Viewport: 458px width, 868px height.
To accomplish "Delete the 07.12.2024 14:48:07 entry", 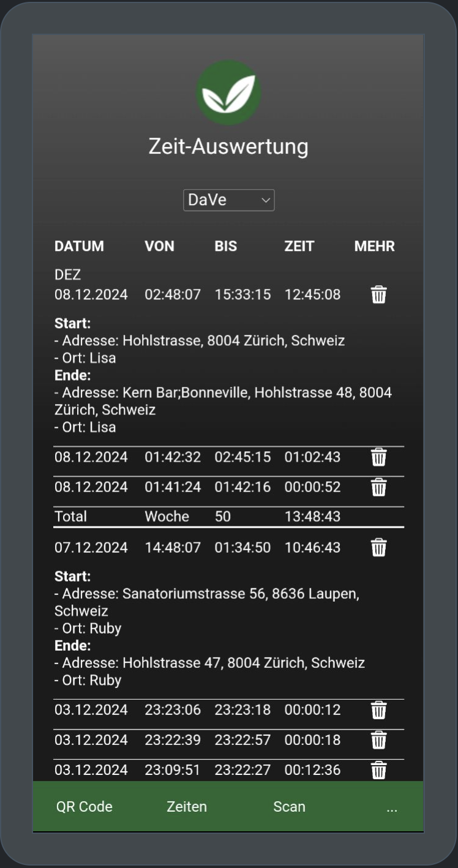I will pos(379,547).
